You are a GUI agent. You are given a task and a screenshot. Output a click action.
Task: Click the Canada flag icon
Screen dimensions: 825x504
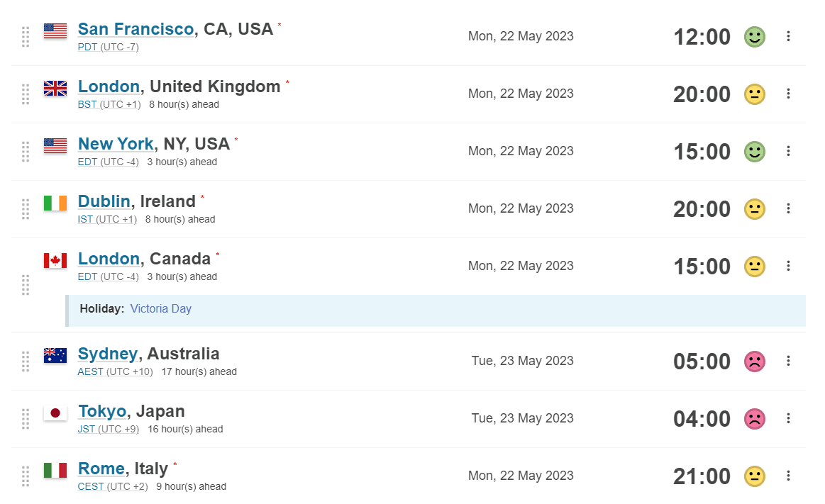(55, 260)
